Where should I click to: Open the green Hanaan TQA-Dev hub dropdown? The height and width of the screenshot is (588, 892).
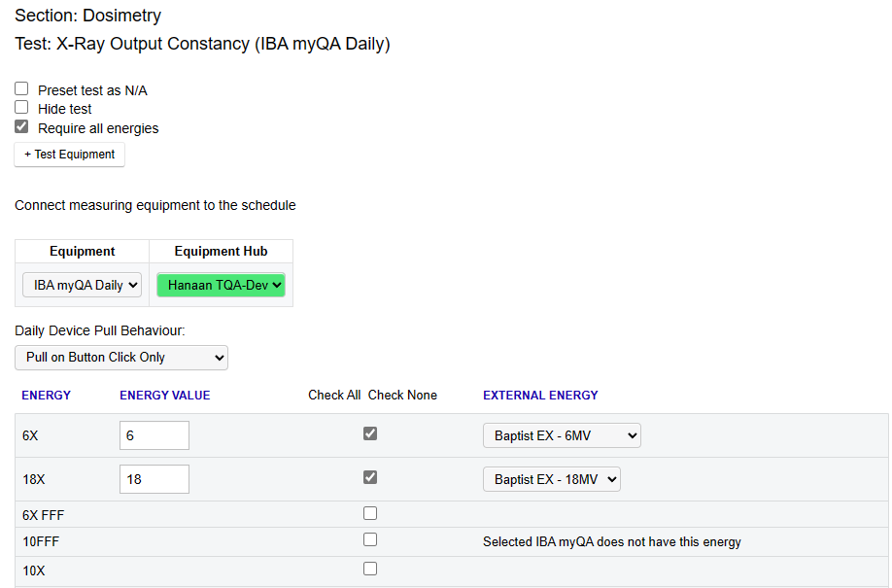click(x=221, y=285)
